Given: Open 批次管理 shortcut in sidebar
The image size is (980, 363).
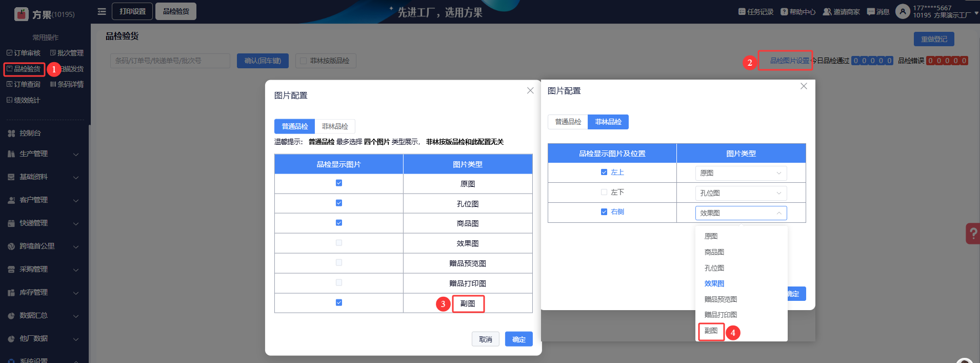Looking at the screenshot, I should click(67, 53).
